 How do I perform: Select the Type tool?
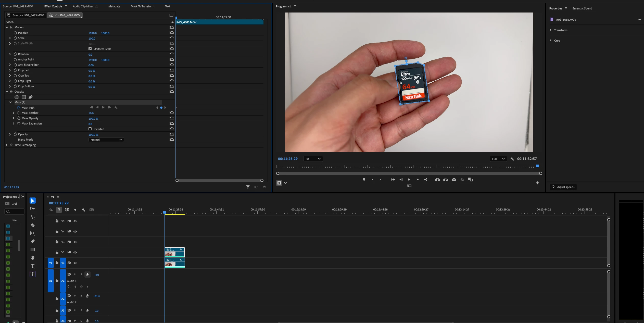coord(33,266)
